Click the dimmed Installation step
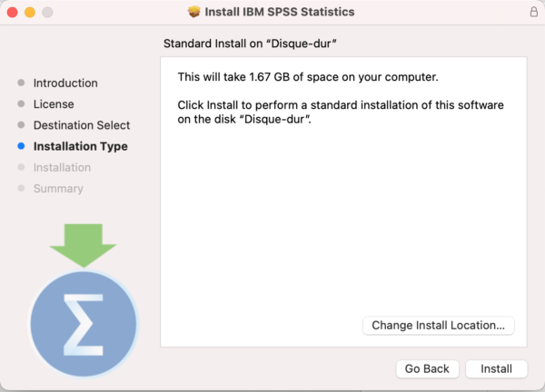The height and width of the screenshot is (392, 545). [x=62, y=167]
